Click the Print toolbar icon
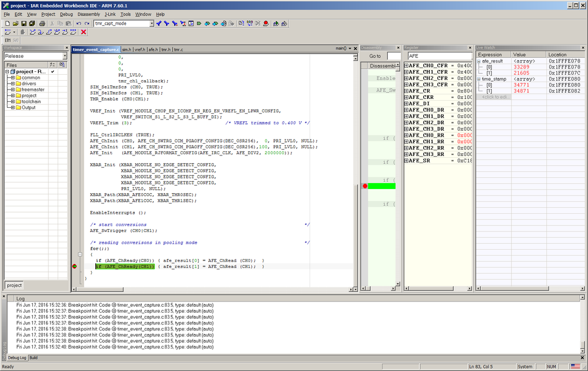 pyautogui.click(x=41, y=24)
